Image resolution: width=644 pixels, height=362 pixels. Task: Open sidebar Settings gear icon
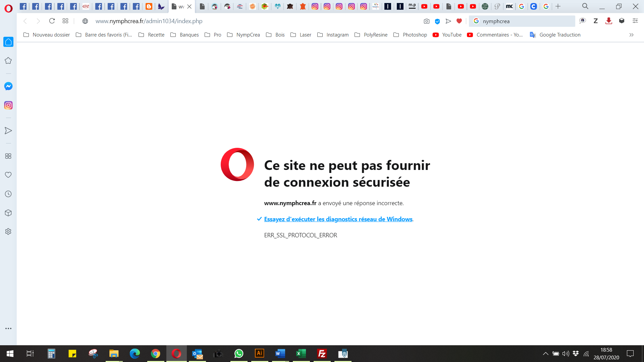pyautogui.click(x=8, y=232)
